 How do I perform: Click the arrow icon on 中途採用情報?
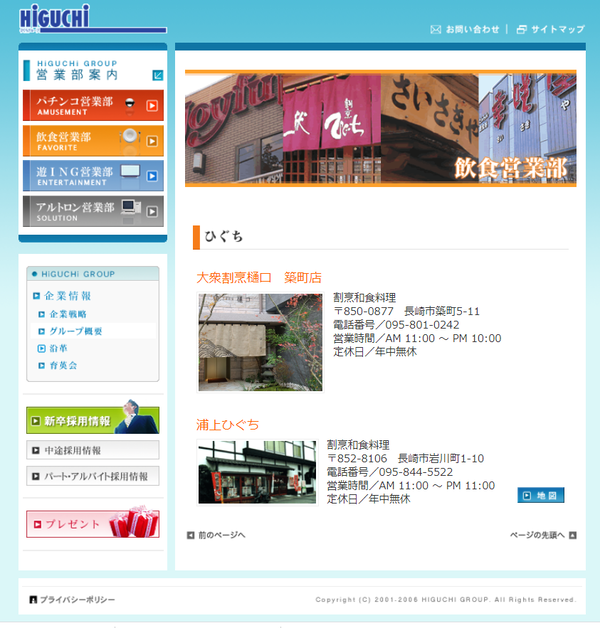pos(36,450)
